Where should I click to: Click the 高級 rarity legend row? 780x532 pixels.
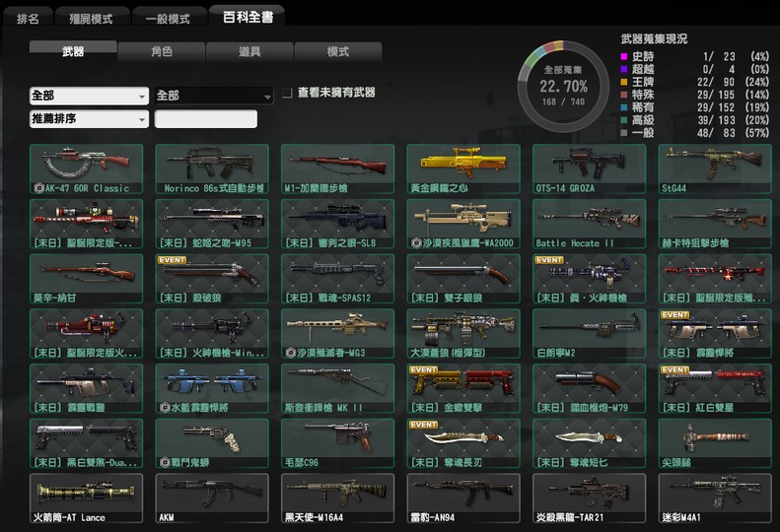695,120
